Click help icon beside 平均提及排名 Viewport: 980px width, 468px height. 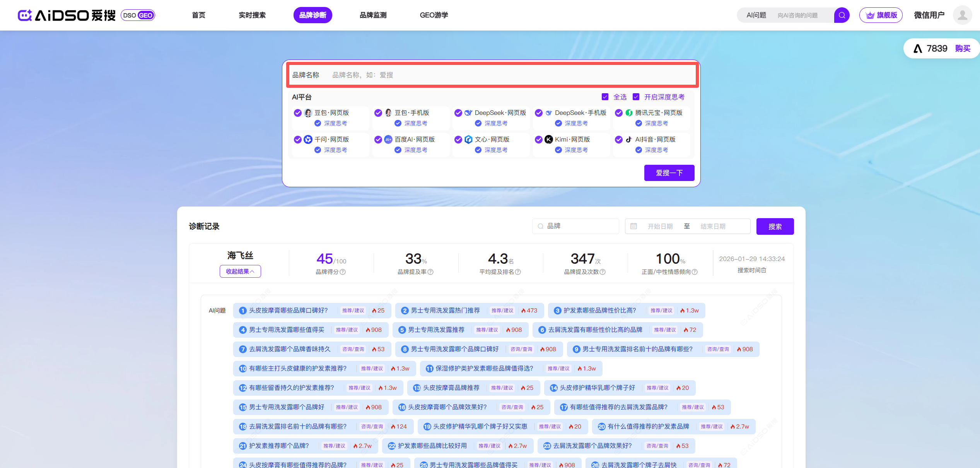[x=518, y=272]
